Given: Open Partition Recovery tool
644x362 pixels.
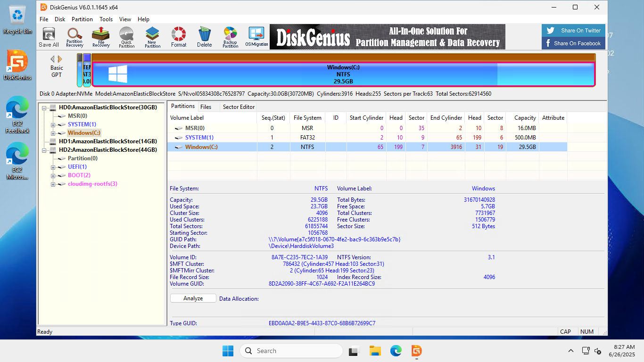Looking at the screenshot, I should (x=74, y=37).
